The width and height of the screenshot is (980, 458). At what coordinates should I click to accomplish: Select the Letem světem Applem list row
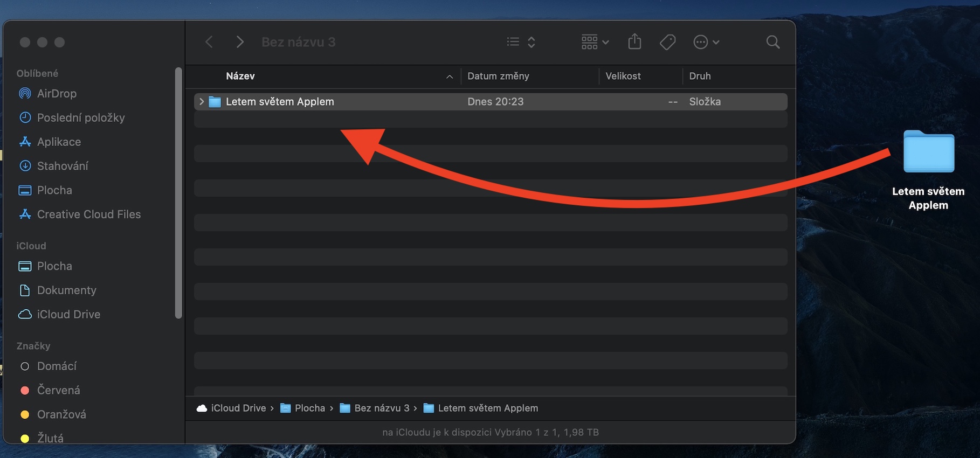491,102
